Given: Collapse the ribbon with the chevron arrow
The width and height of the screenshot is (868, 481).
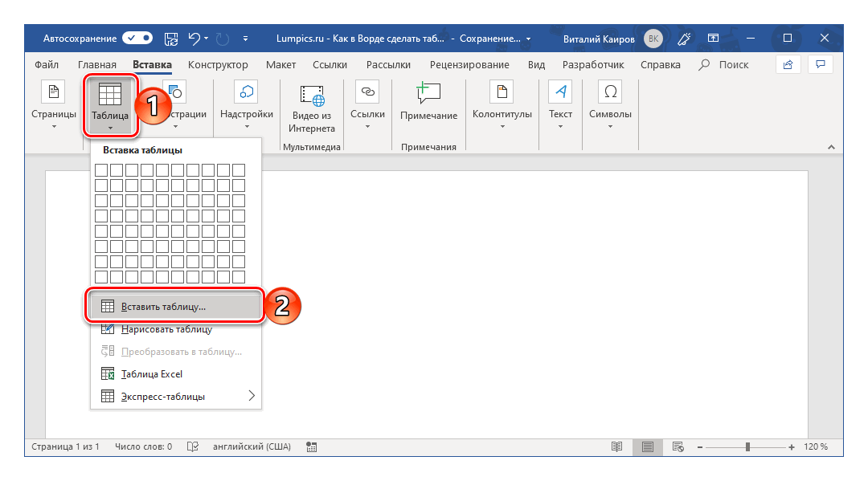Looking at the screenshot, I should pos(830,147).
